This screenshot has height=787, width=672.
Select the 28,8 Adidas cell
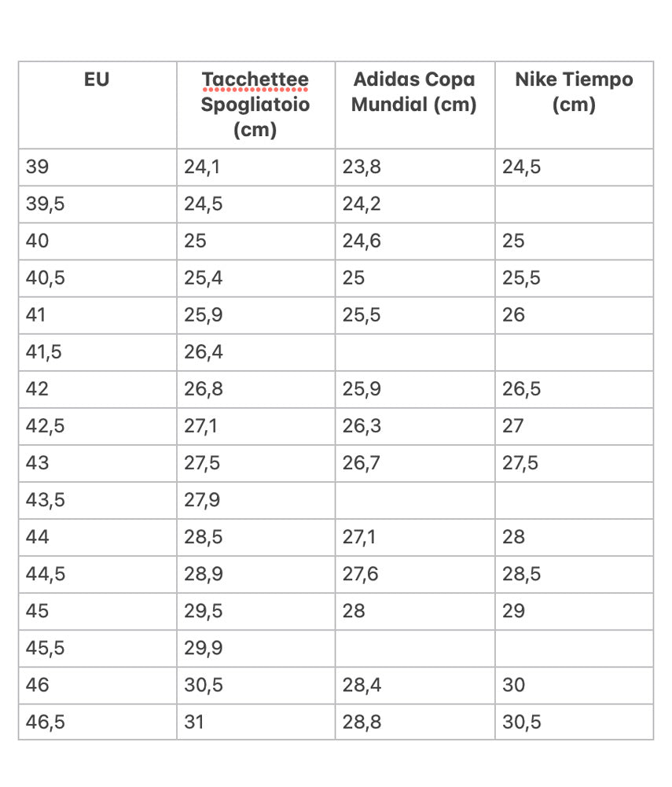pos(415,722)
